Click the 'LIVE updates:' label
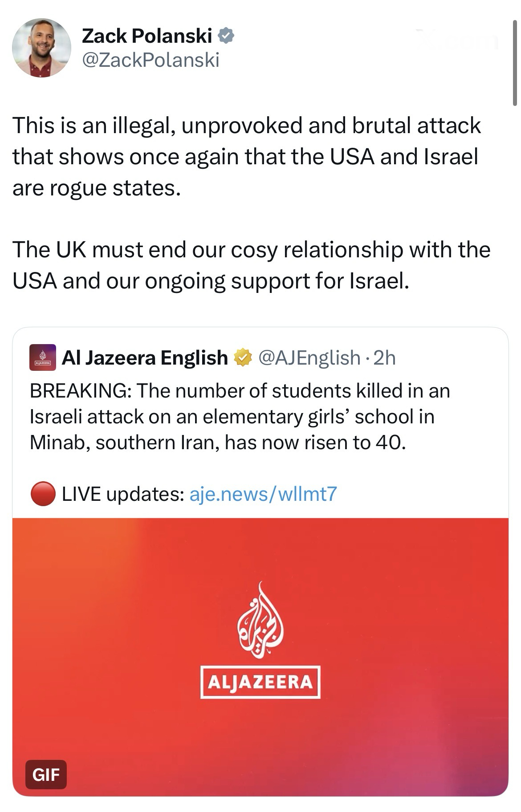The image size is (521, 812). [123, 494]
